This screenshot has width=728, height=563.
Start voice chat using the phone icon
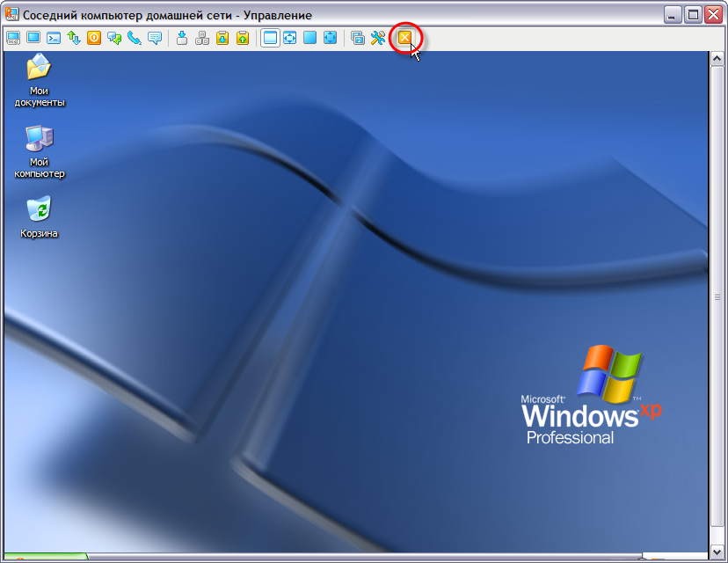coord(135,38)
